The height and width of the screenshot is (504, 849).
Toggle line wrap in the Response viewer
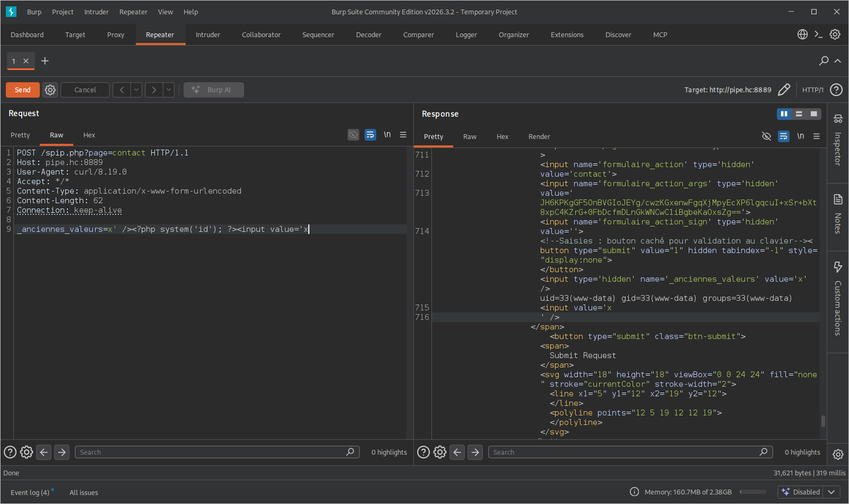[x=784, y=136]
